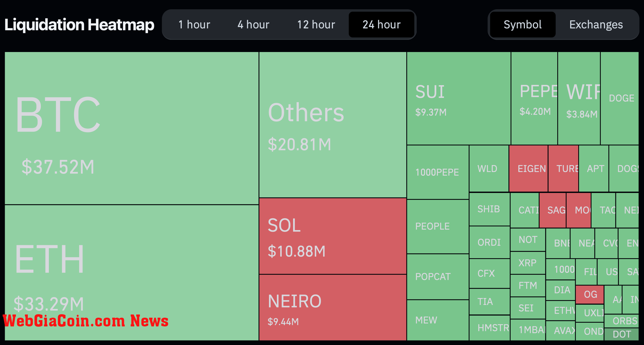The width and height of the screenshot is (644, 345).
Task: Click the UXLINK tile
Action: [590, 313]
